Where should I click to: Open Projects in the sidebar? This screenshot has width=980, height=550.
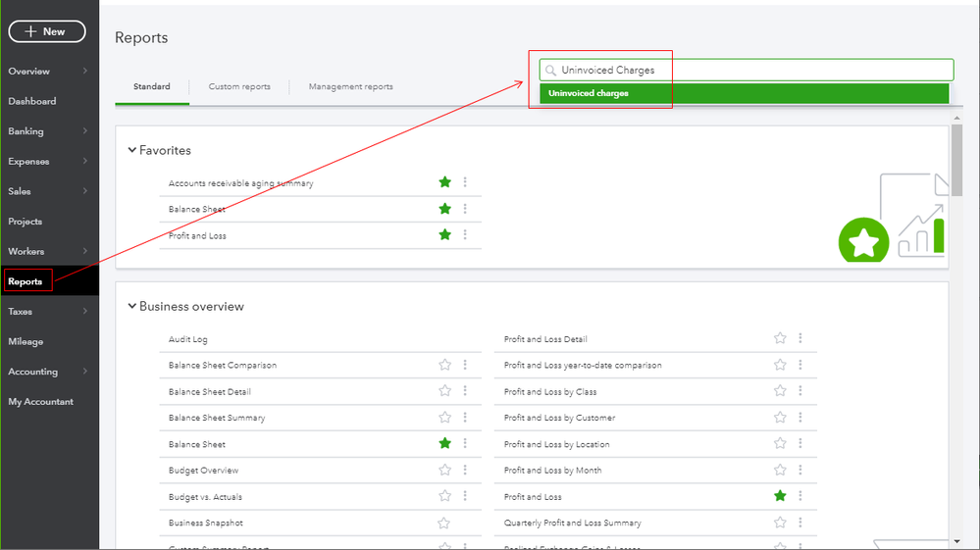click(25, 221)
